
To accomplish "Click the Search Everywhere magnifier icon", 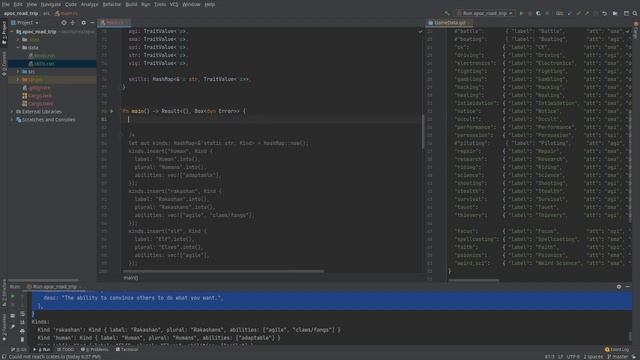I will pos(635,13).
